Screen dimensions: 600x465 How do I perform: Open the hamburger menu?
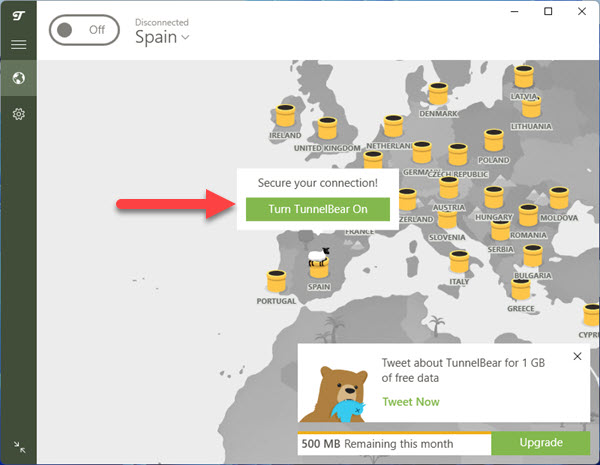tap(18, 44)
